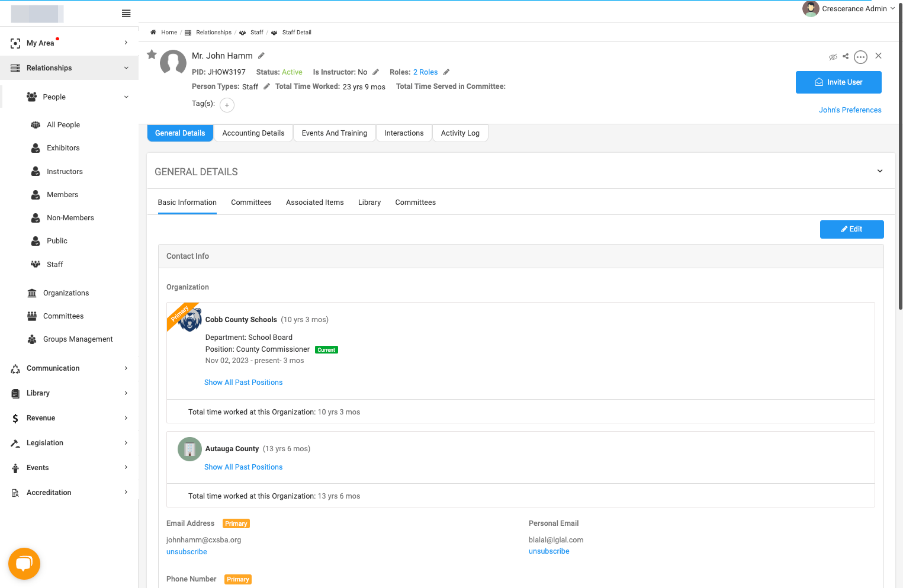
Task: Toggle the crossed-eye visibility icon
Action: [x=833, y=57]
